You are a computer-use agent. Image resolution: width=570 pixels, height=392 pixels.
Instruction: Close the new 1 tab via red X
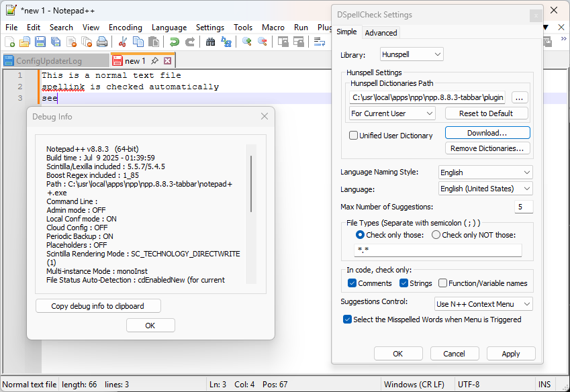pyautogui.click(x=167, y=60)
